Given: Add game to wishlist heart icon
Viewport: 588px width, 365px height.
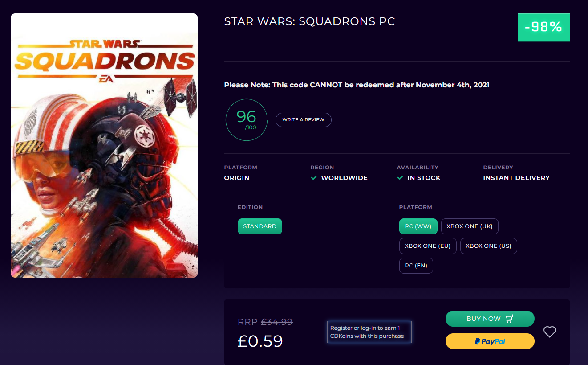Looking at the screenshot, I should [550, 332].
